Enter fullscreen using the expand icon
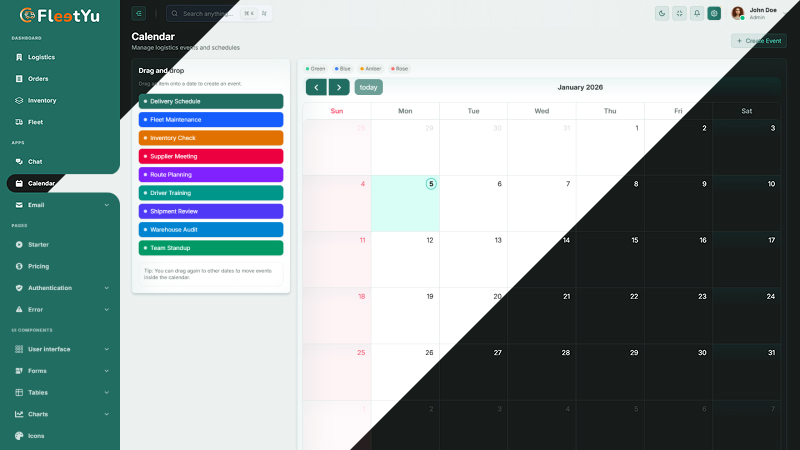Image resolution: width=800 pixels, height=450 pixels. tap(679, 13)
